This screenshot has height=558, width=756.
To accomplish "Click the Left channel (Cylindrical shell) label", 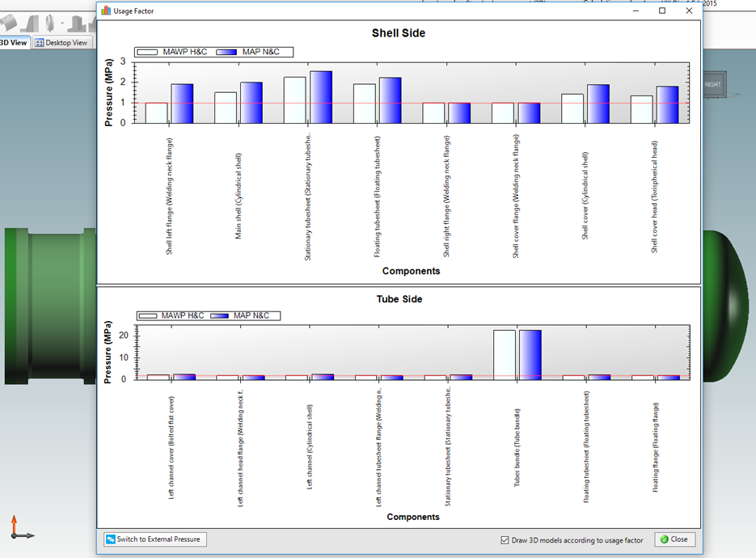I will (x=310, y=447).
